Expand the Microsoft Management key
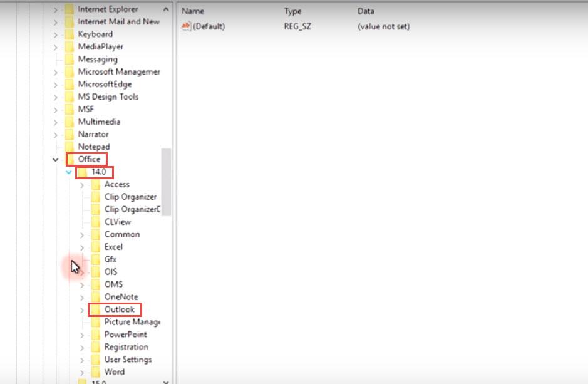The image size is (588, 384). [x=56, y=72]
